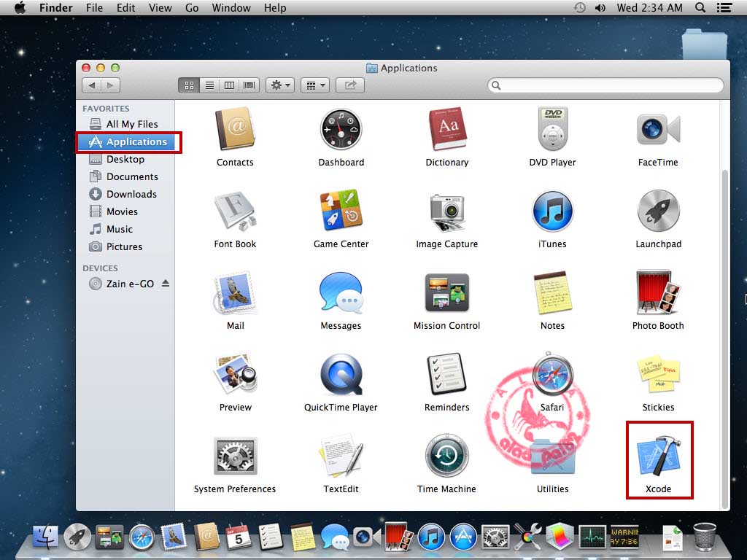Switch to Cover Flow view

pyautogui.click(x=249, y=85)
